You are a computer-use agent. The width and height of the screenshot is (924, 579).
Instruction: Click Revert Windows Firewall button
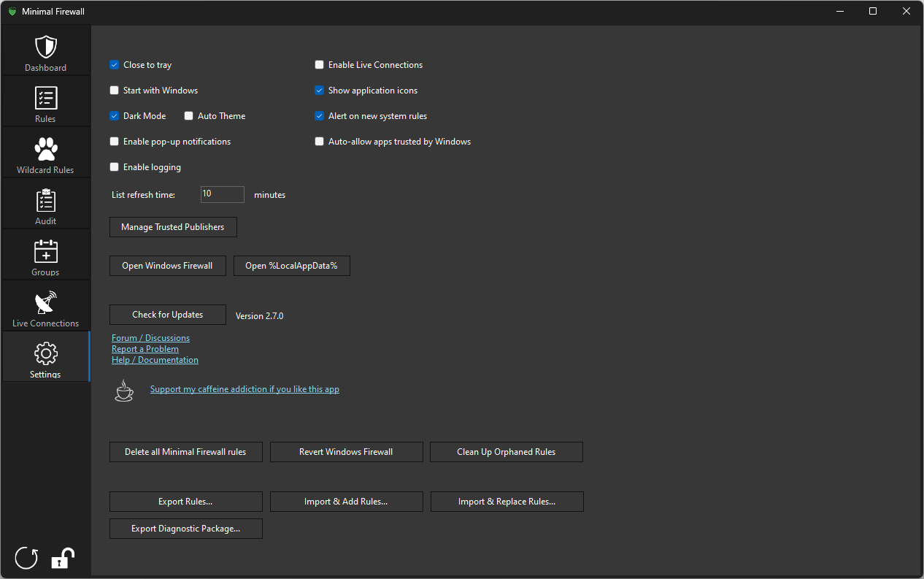pos(346,452)
